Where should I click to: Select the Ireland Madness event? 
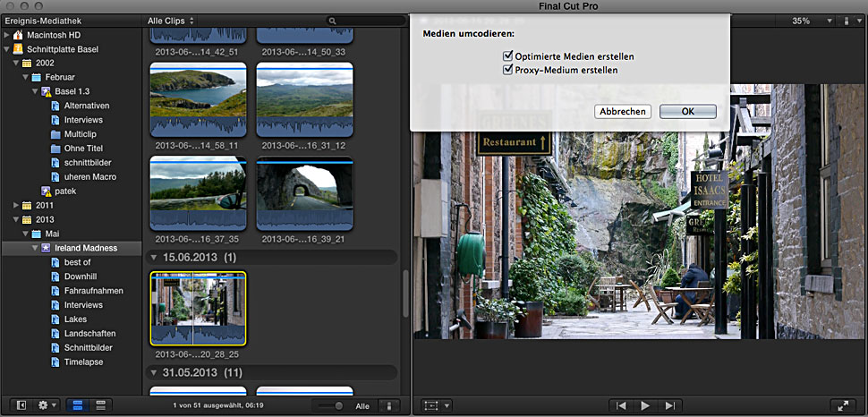coord(84,248)
